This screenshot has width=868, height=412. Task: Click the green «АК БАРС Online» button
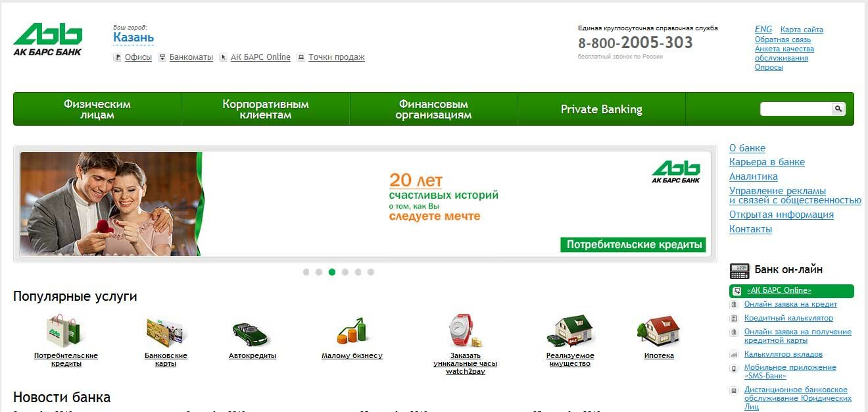pyautogui.click(x=792, y=291)
